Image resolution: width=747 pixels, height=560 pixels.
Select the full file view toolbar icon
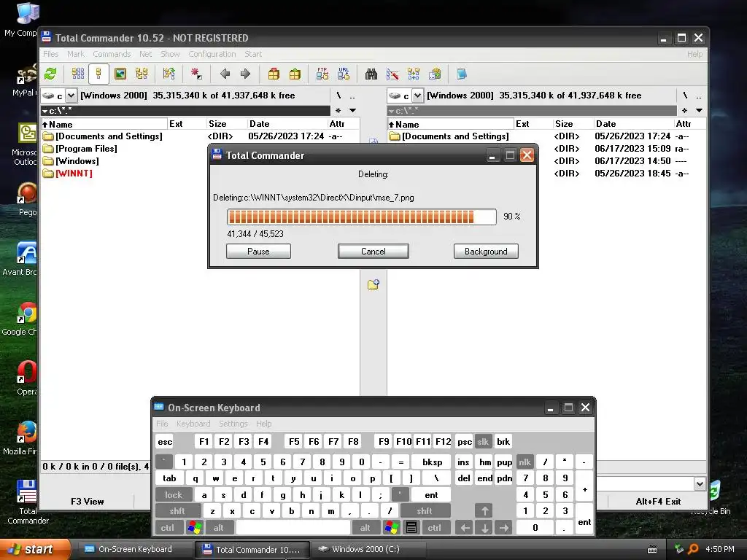[x=98, y=74]
